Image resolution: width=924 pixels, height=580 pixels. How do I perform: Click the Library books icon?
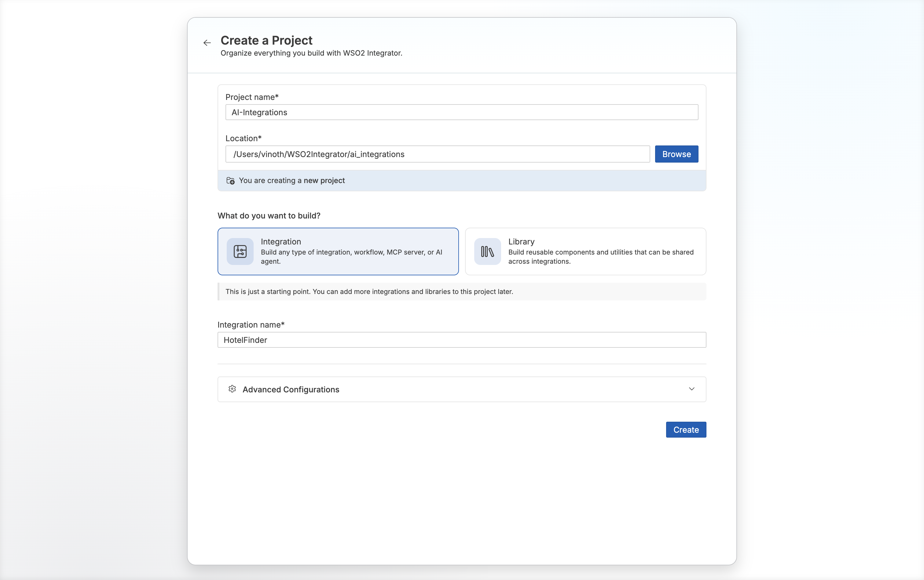click(x=487, y=251)
